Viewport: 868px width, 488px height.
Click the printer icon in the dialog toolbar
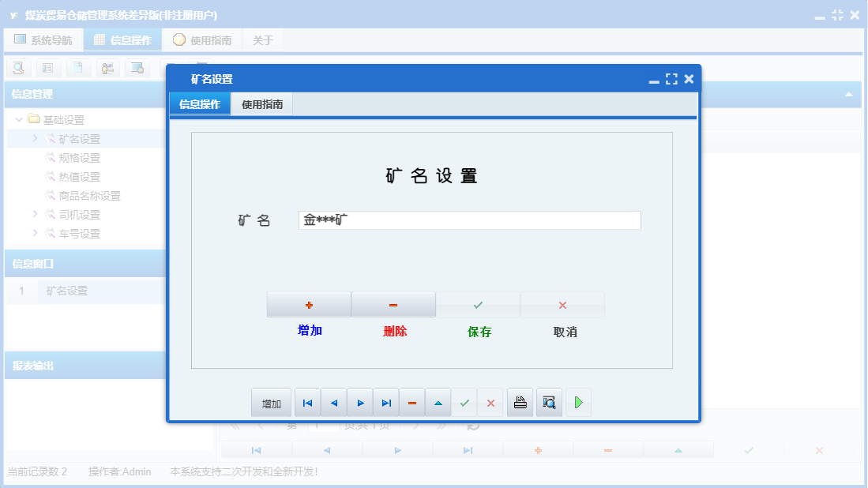point(520,402)
